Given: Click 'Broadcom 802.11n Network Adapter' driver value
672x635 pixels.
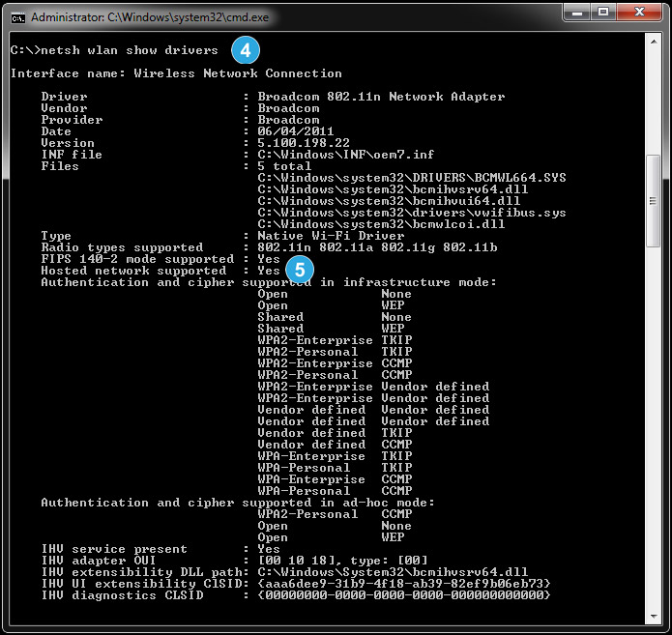Looking at the screenshot, I should pos(381,97).
